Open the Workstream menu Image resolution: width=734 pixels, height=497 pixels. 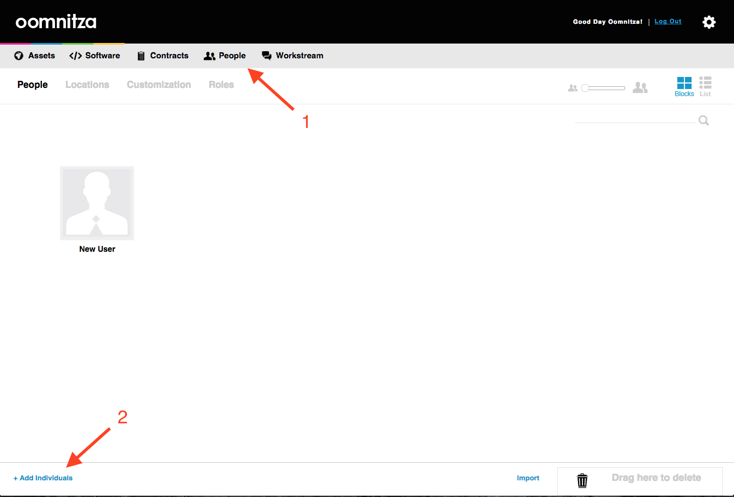click(x=293, y=56)
